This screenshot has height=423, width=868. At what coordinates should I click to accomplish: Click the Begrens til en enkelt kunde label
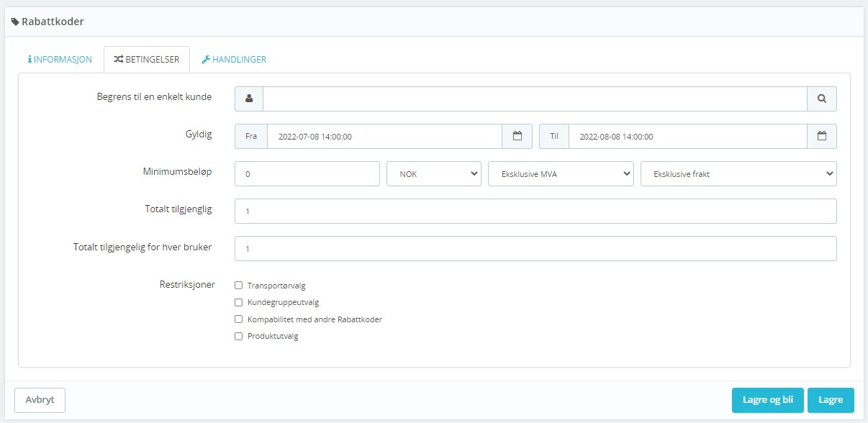[x=154, y=96]
